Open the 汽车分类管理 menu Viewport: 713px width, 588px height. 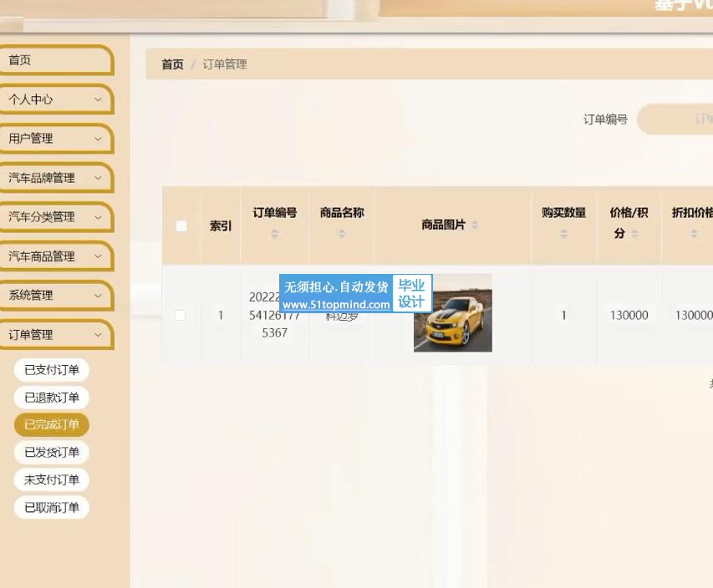(x=56, y=217)
